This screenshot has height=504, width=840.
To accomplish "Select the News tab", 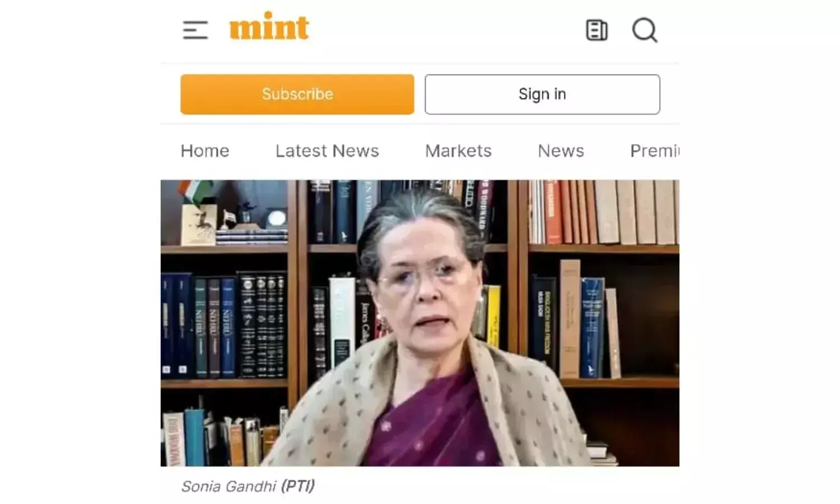I will (x=561, y=151).
